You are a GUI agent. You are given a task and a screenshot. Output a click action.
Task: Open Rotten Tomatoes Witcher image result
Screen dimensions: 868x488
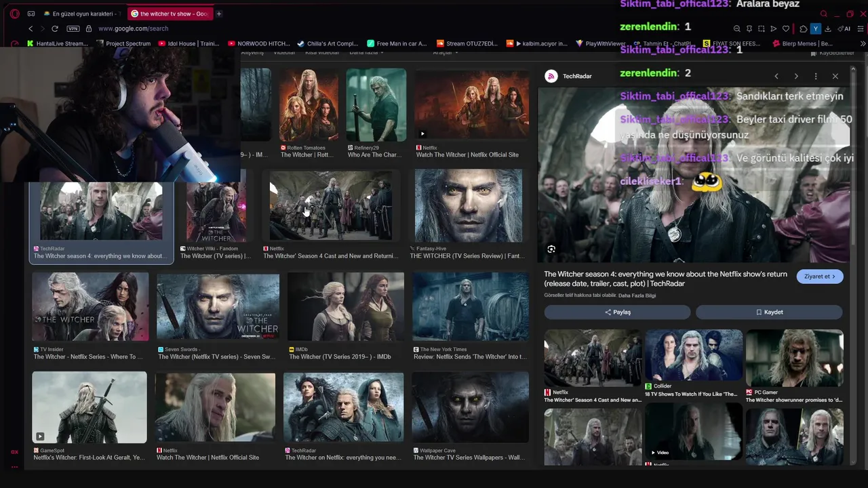click(x=309, y=105)
